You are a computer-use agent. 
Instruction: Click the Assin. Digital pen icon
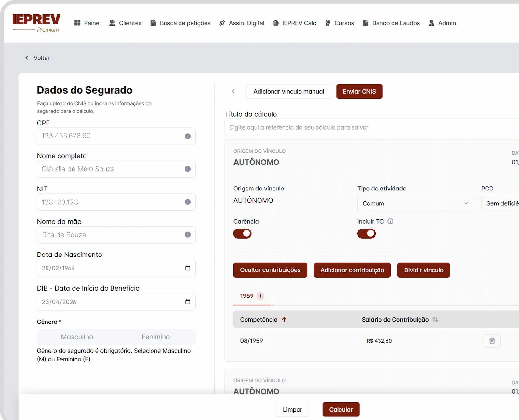[x=222, y=23]
